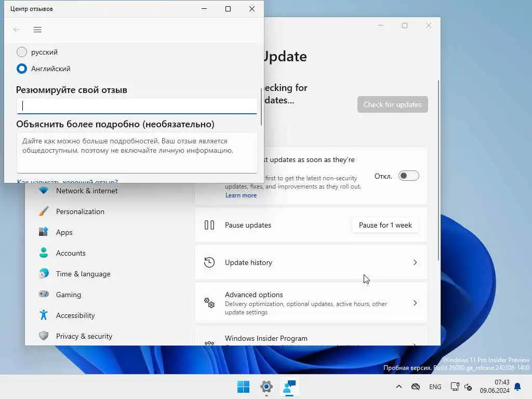Screen dimensions: 532x399
Task: Click the Apps icon in sidebar
Action: click(44, 232)
